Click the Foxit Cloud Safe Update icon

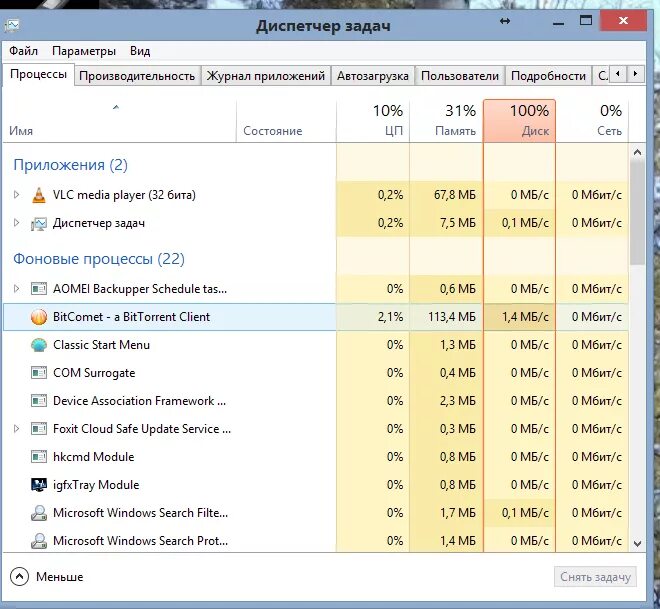39,429
